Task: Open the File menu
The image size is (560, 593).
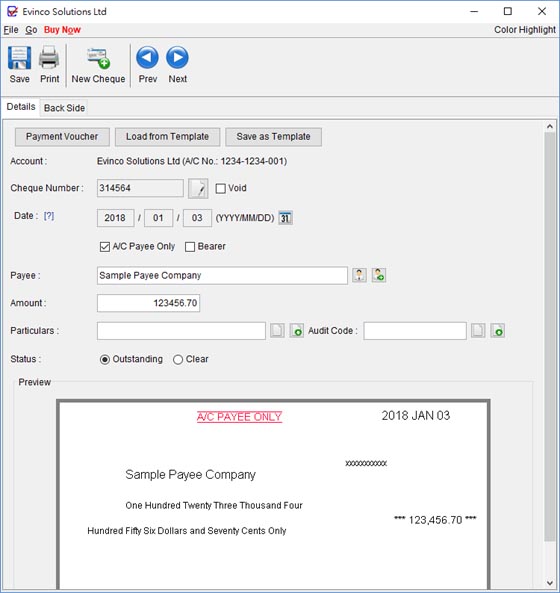Action: point(11,30)
